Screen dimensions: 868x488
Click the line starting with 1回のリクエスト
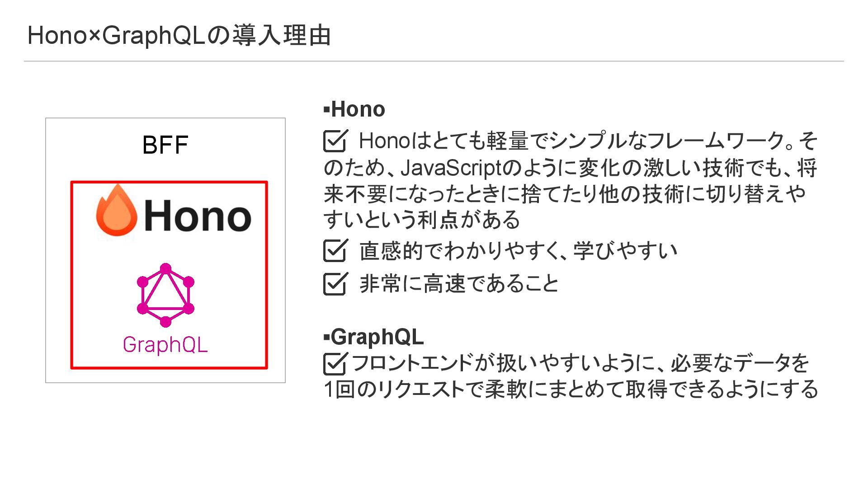click(571, 389)
